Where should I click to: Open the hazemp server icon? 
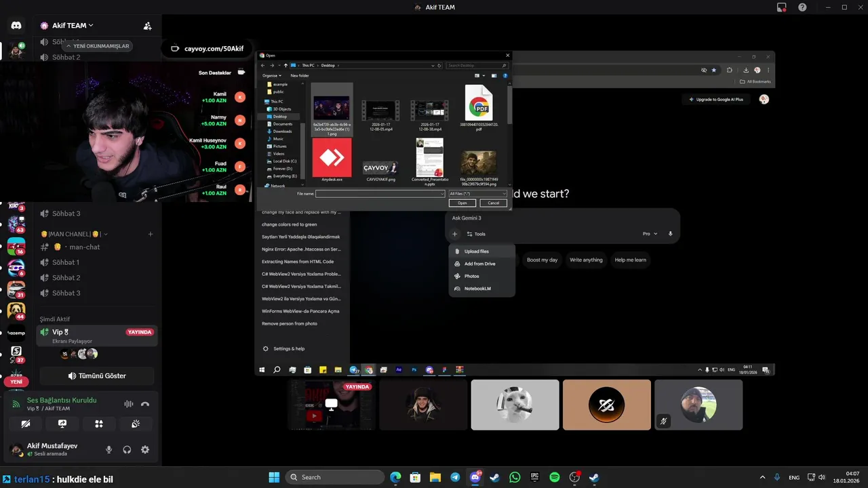16,333
